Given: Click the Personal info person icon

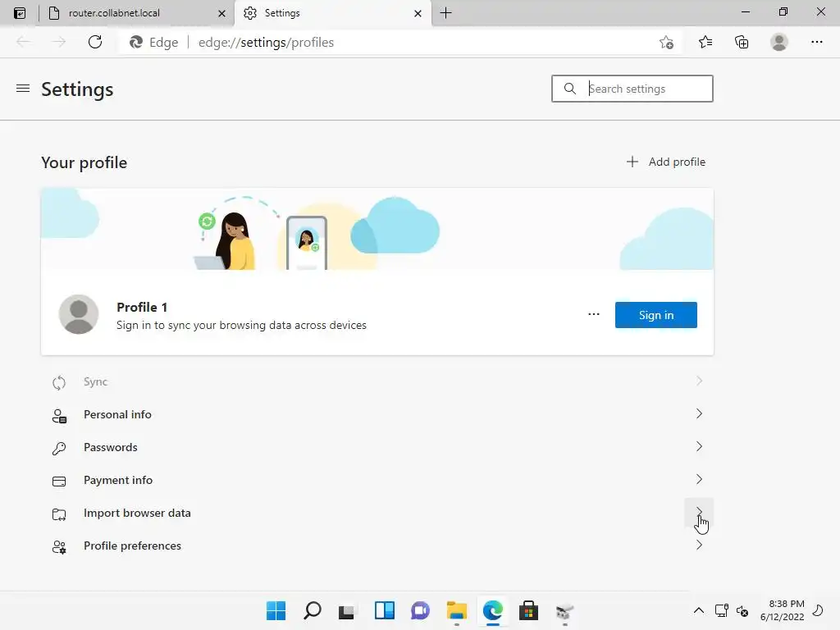Looking at the screenshot, I should (x=59, y=416).
